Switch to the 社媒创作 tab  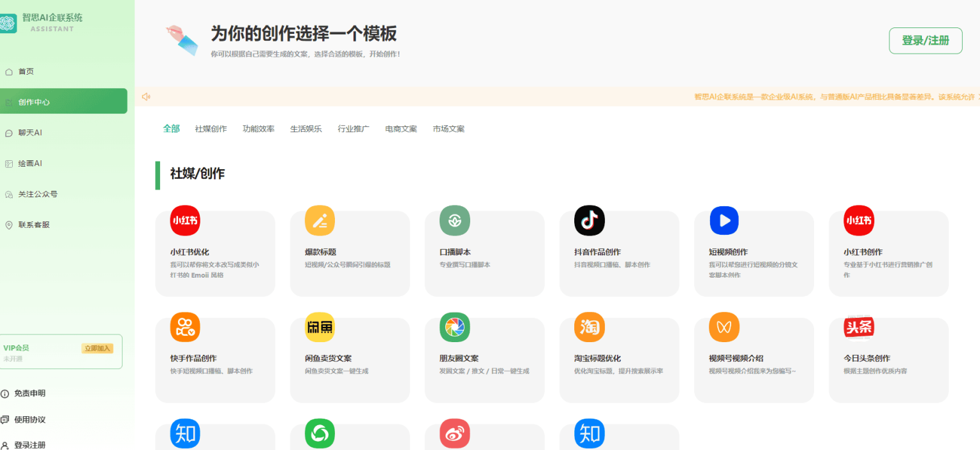(x=211, y=129)
